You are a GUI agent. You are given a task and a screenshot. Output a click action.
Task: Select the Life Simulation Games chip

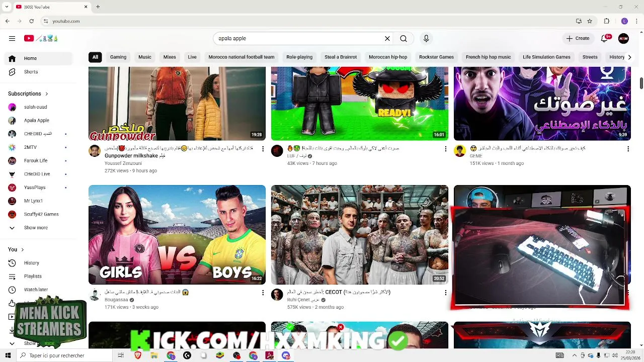tap(546, 57)
